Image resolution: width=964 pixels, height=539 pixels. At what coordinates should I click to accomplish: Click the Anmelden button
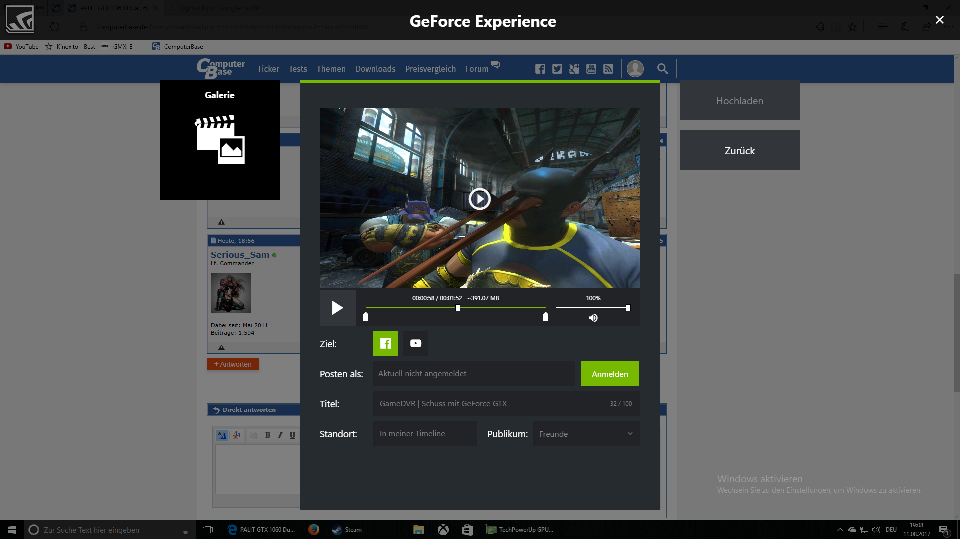pos(610,374)
